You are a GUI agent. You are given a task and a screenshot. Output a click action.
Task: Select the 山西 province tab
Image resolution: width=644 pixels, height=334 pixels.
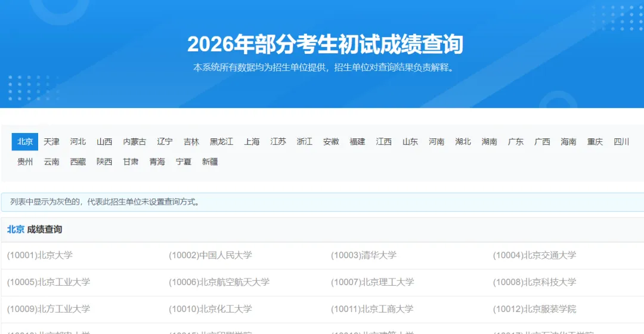(x=104, y=142)
